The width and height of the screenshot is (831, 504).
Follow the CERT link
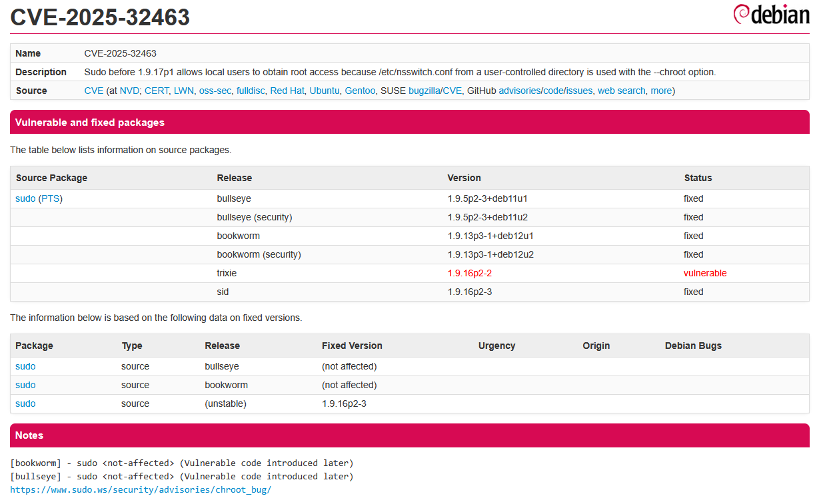157,91
